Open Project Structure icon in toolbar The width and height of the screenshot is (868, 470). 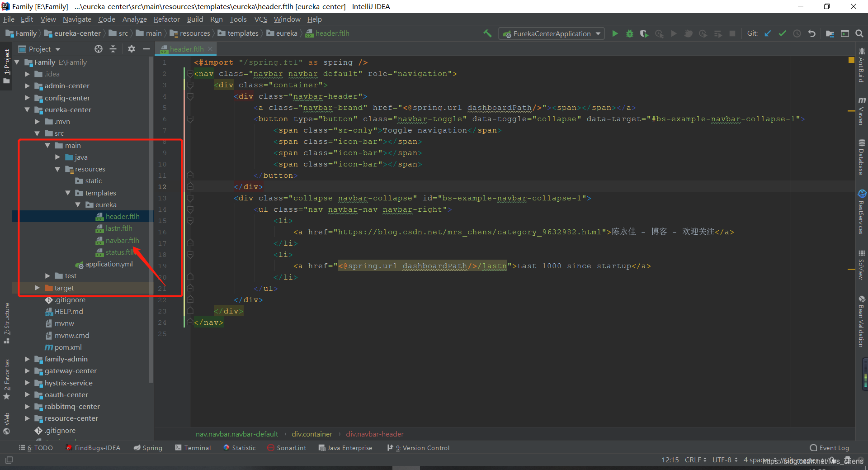pyautogui.click(x=830, y=33)
